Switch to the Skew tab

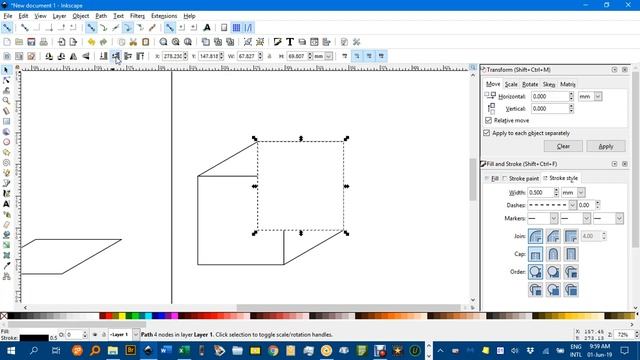[549, 84]
